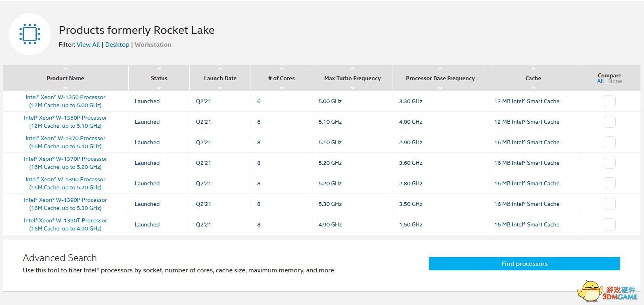
Task: Open Intel Xeon W-1370 Processor link
Action: (x=65, y=142)
